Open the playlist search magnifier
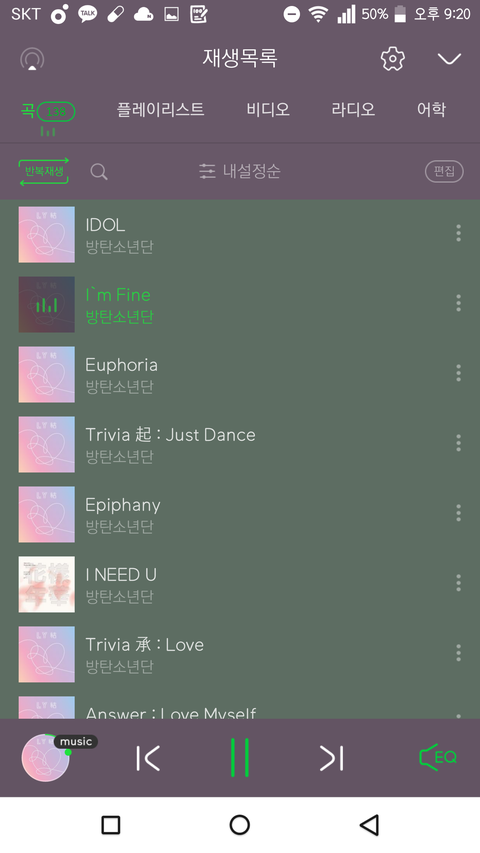The width and height of the screenshot is (480, 853). point(99,171)
